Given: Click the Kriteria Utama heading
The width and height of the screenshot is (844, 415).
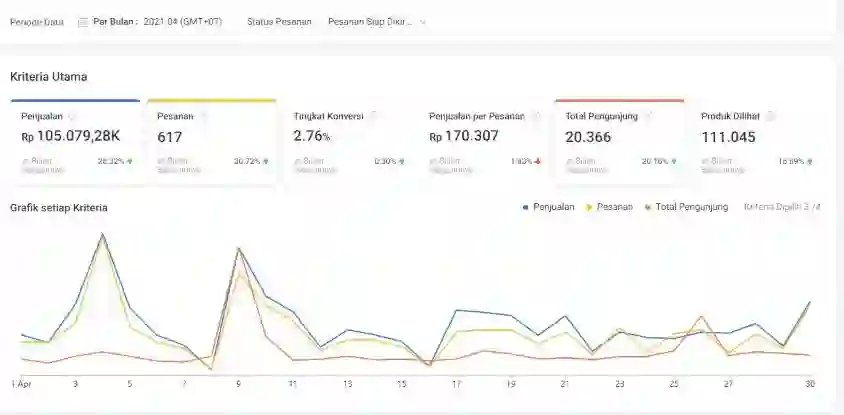Looking at the screenshot, I should click(x=48, y=77).
